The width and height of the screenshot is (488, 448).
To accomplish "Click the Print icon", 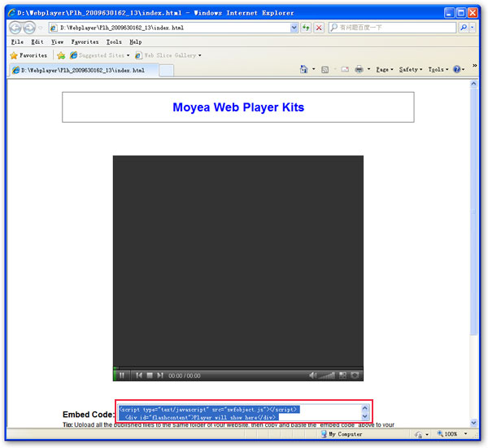I will pyautogui.click(x=359, y=69).
